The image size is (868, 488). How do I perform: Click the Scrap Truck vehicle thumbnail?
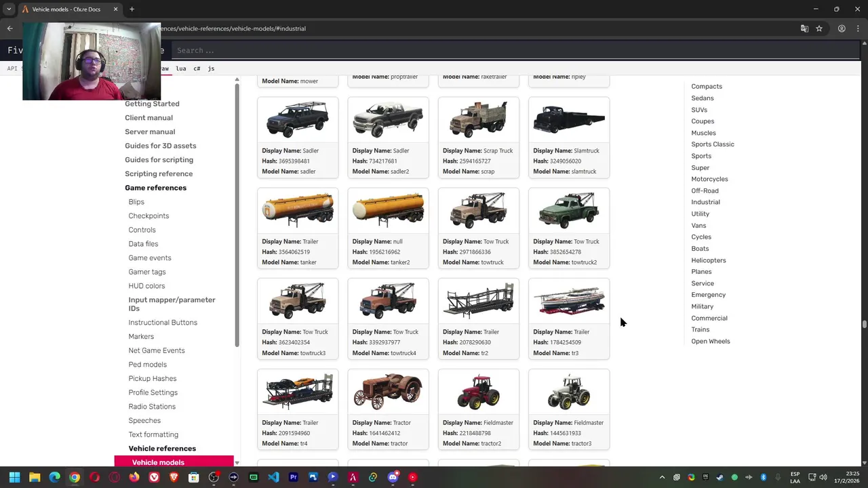[x=478, y=120]
